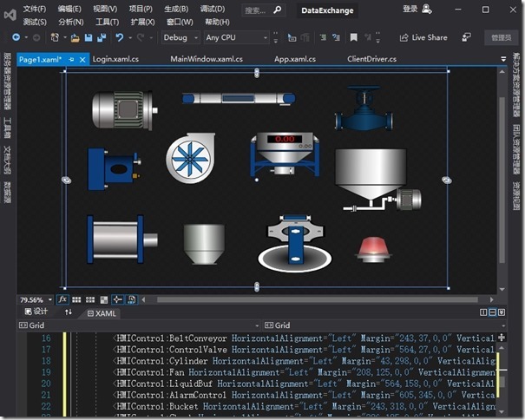Open the 文件(F) menu
This screenshot has height=420, width=525.
tap(35, 9)
